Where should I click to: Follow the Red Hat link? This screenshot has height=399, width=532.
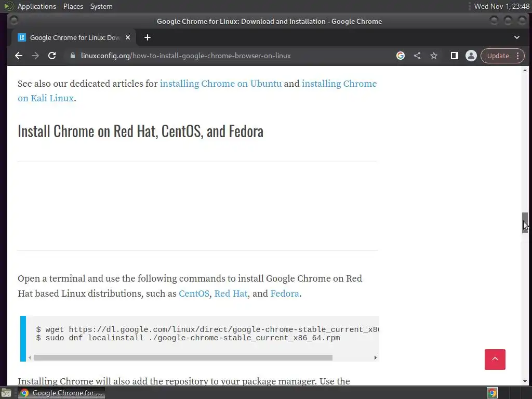[x=231, y=294]
